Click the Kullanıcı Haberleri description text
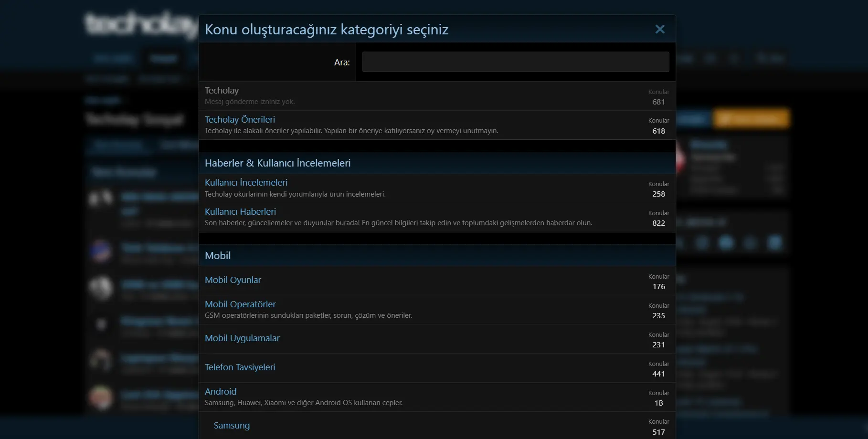 [398, 223]
